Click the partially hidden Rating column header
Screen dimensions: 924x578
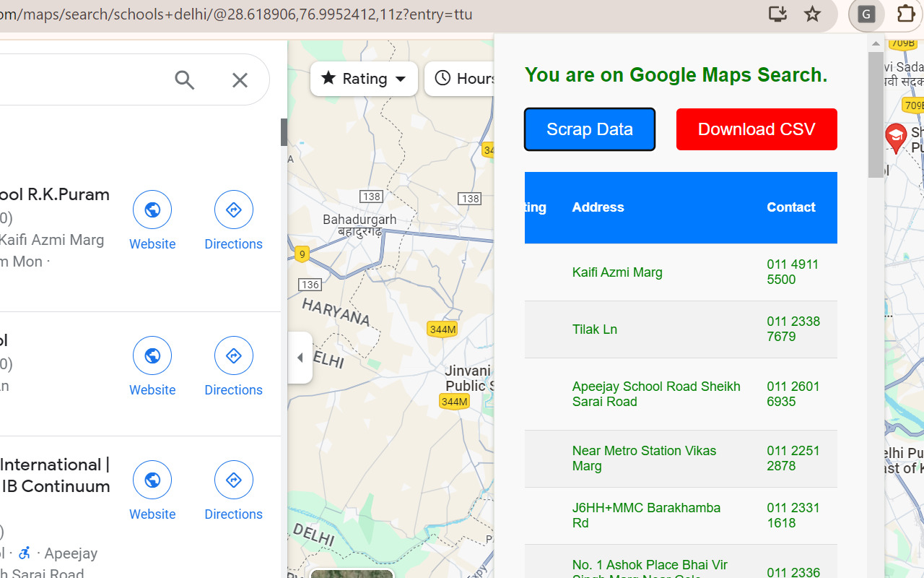pos(536,207)
